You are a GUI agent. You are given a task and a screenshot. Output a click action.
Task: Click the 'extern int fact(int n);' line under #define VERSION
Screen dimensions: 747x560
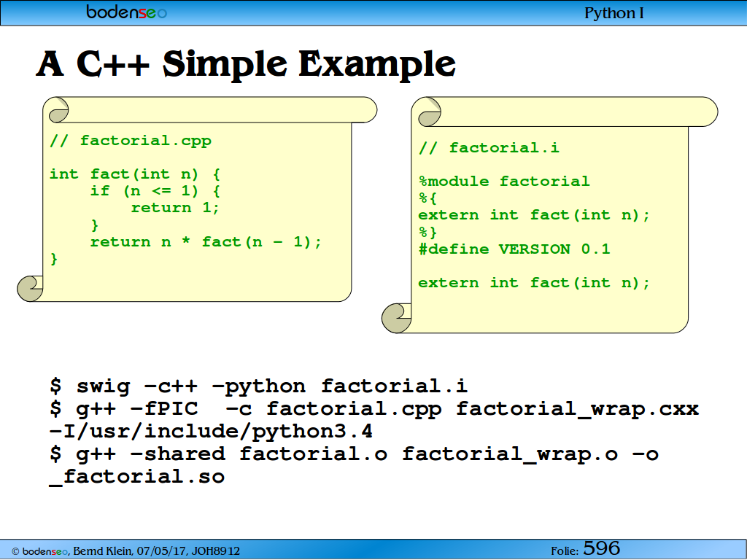pos(533,283)
